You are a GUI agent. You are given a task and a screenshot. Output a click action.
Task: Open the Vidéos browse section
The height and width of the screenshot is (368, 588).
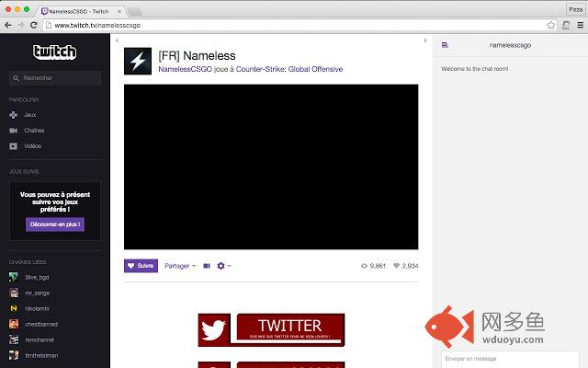26,146
